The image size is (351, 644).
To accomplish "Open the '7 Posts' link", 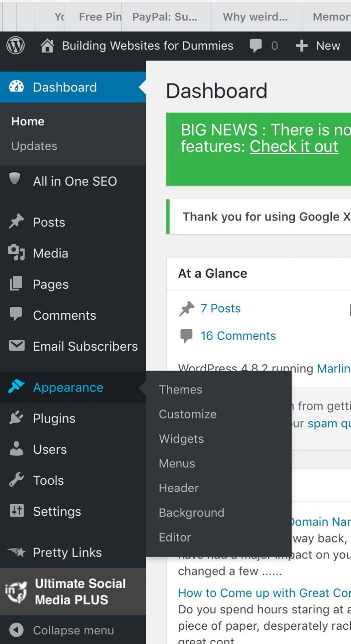I will [x=220, y=309].
